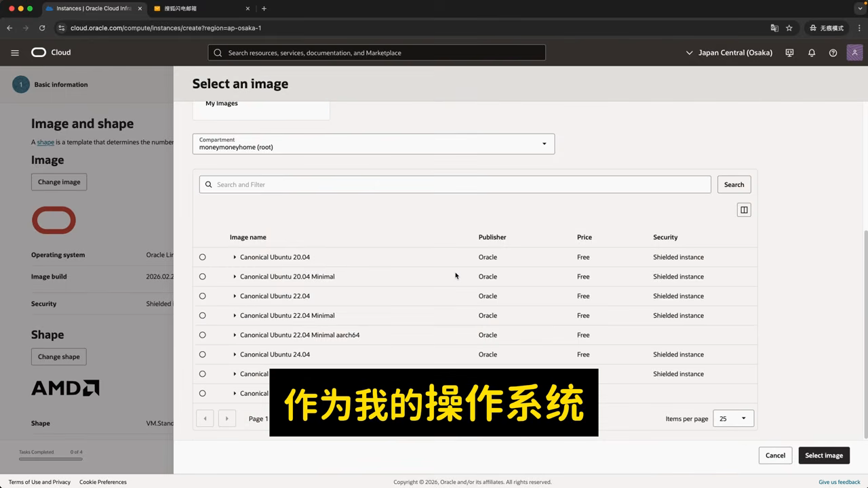
Task: Click the Security column header
Action: (x=665, y=237)
